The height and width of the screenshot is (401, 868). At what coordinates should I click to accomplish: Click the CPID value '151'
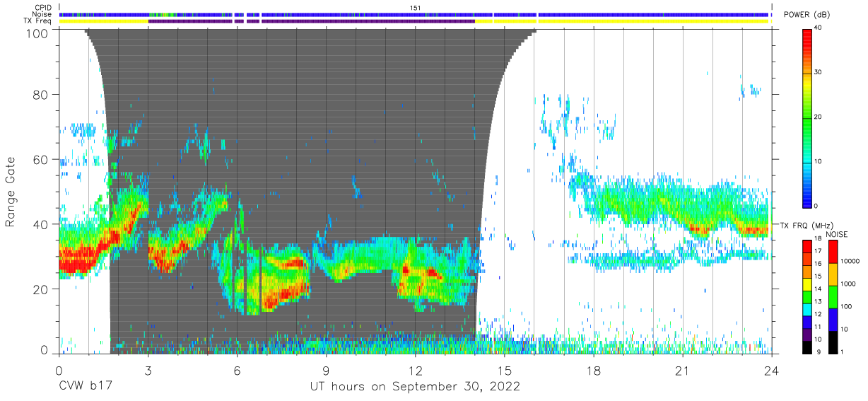point(416,8)
